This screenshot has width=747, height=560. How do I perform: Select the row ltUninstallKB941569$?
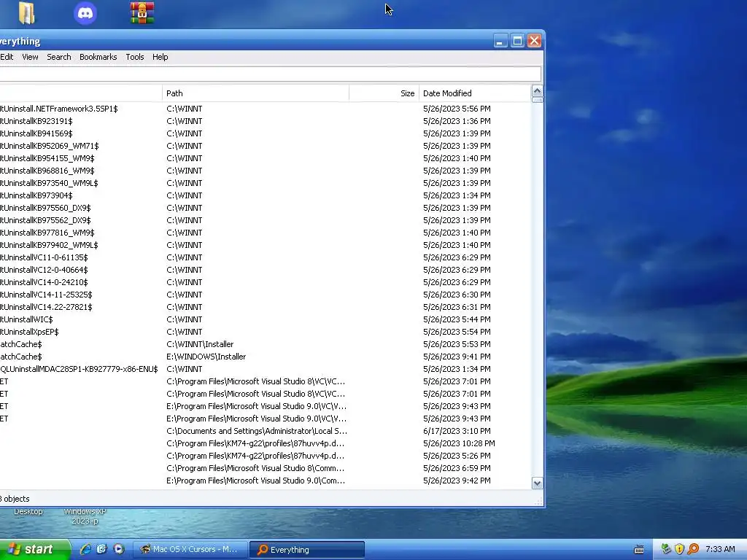click(266, 133)
